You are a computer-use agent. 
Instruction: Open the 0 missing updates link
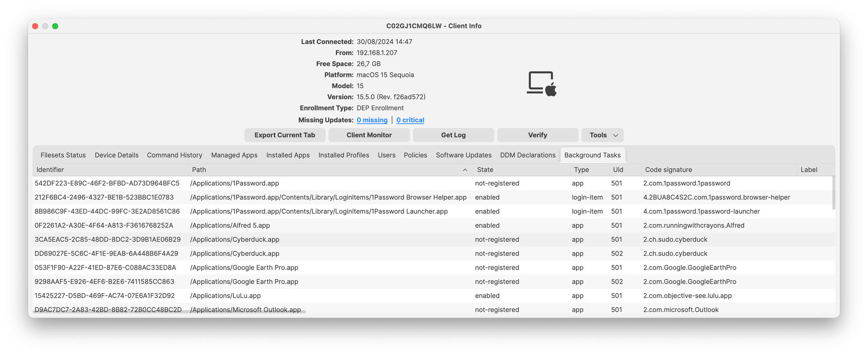pos(372,120)
